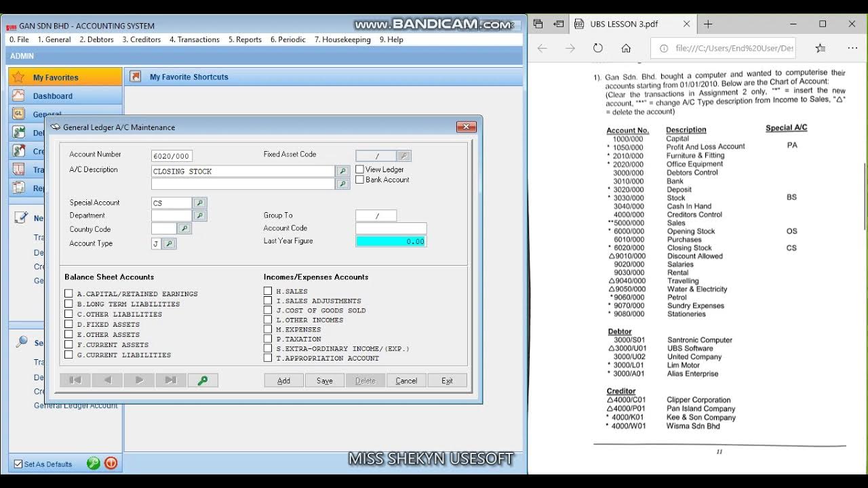Open the Dashboard chart icon in sidebar
Viewport: 868px width, 488px height.
[x=19, y=96]
